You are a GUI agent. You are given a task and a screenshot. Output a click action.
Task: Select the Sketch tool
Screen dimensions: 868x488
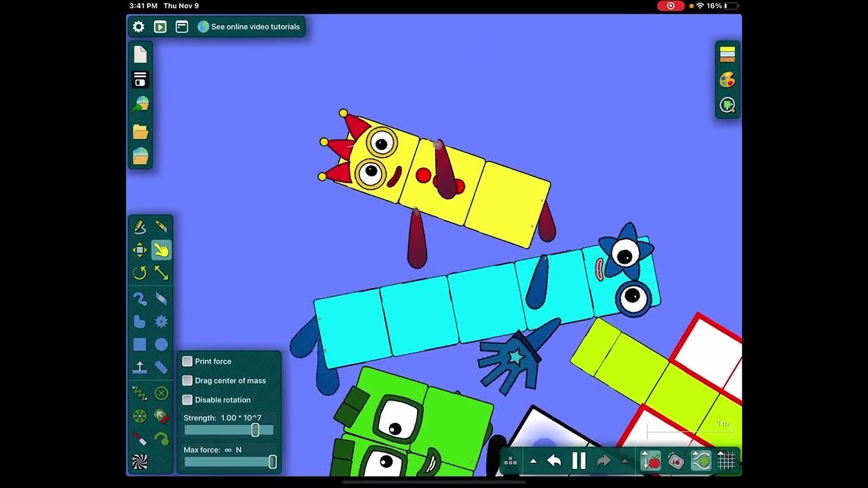[x=140, y=227]
